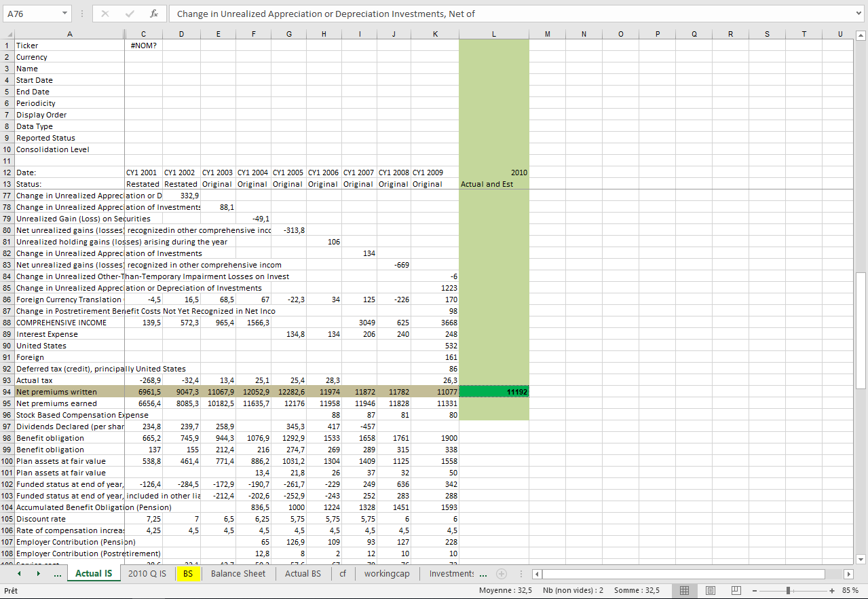Click the COMPREHENSIVE INCOME row label
Viewport: 868px width, 599px height.
[61, 323]
